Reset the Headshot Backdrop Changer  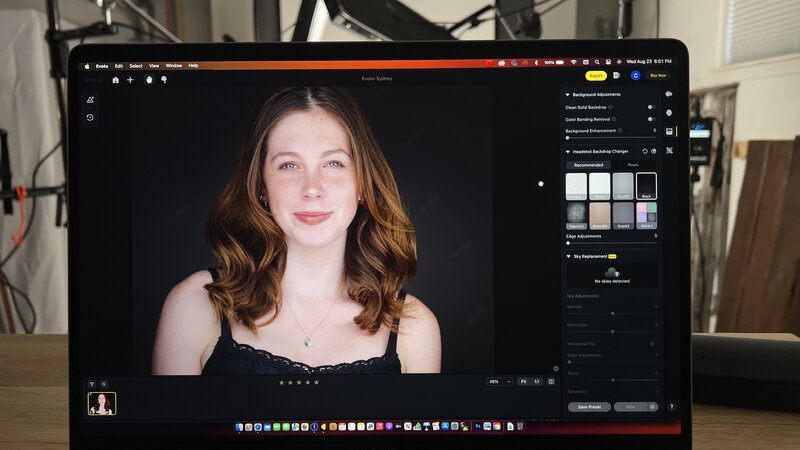[644, 151]
